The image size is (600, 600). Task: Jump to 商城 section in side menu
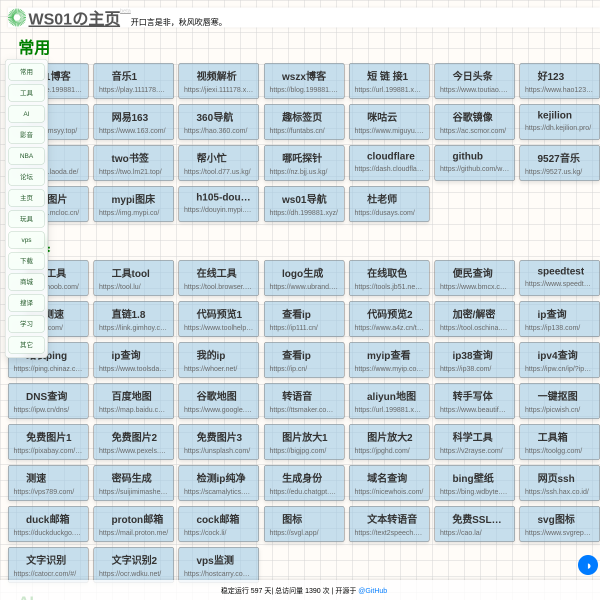(x=26, y=282)
